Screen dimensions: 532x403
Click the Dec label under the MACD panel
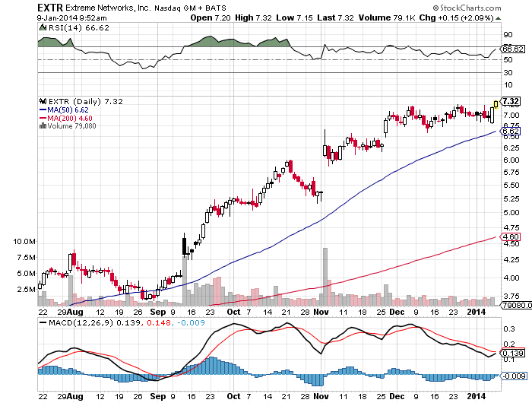(397, 396)
